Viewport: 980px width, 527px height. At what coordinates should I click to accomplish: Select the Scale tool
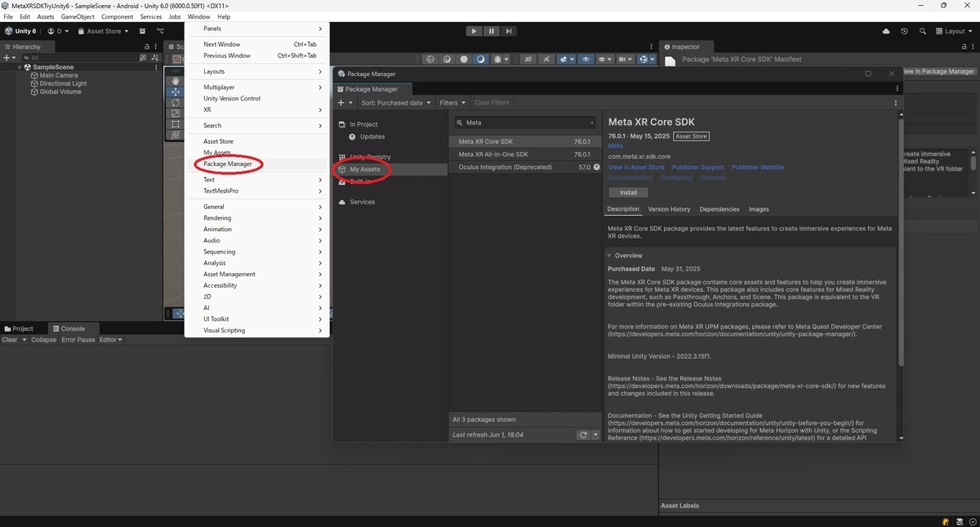tap(175, 114)
